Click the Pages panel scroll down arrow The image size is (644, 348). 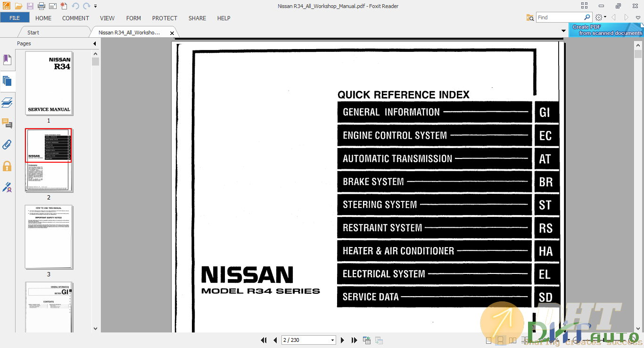96,329
